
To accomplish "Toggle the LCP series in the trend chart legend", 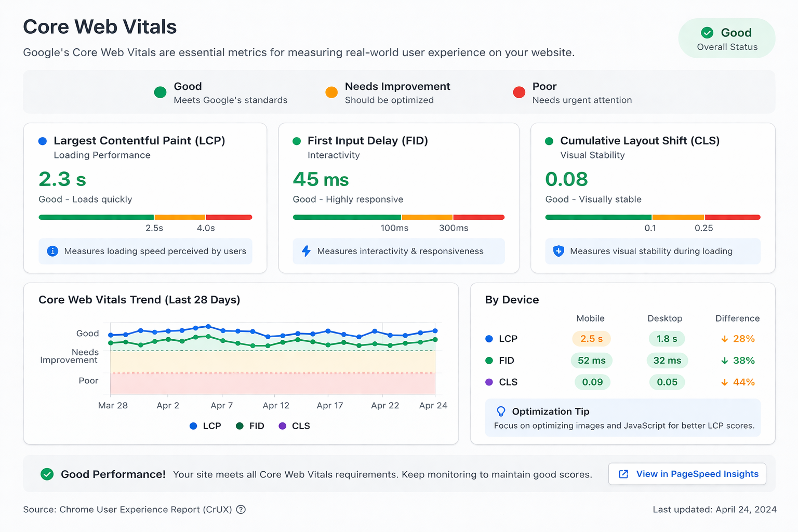I will [x=205, y=425].
